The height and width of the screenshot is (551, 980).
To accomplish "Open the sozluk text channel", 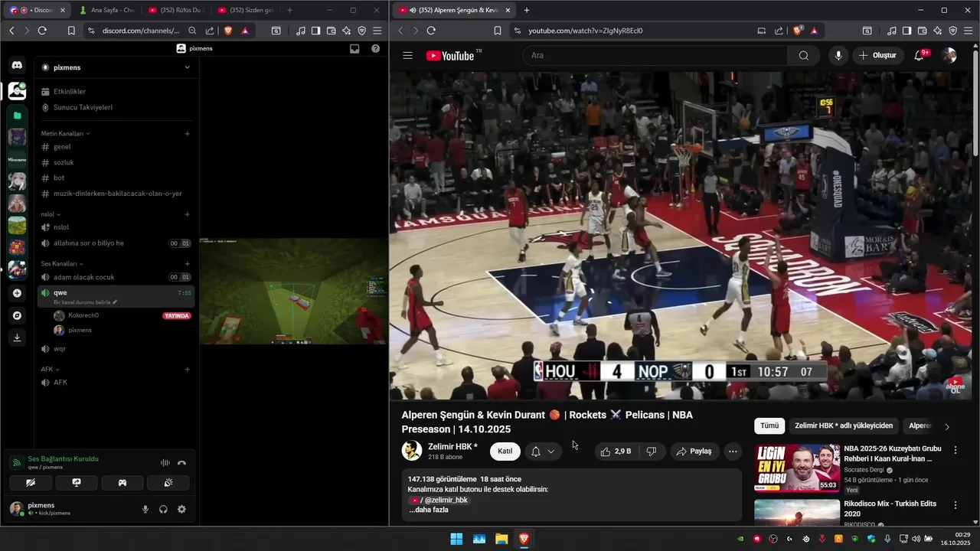I will click(116, 162).
